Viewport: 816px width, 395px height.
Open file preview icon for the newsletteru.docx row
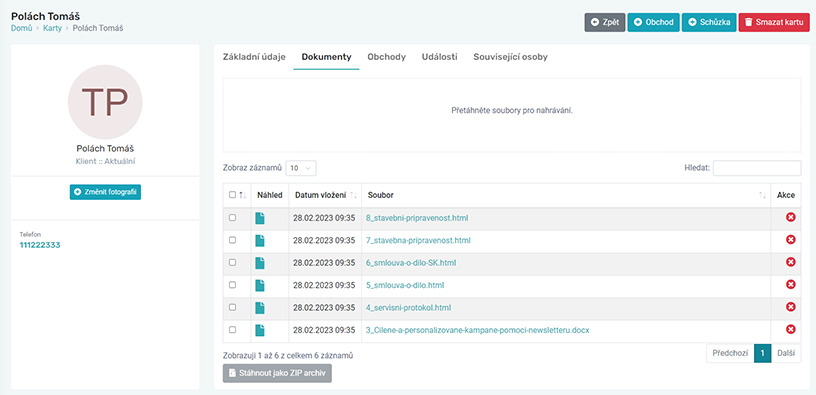coord(260,330)
